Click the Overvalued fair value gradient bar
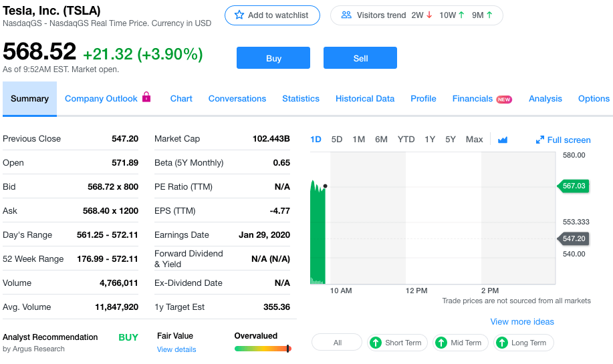Viewport: 613px width, 364px height. point(263,349)
